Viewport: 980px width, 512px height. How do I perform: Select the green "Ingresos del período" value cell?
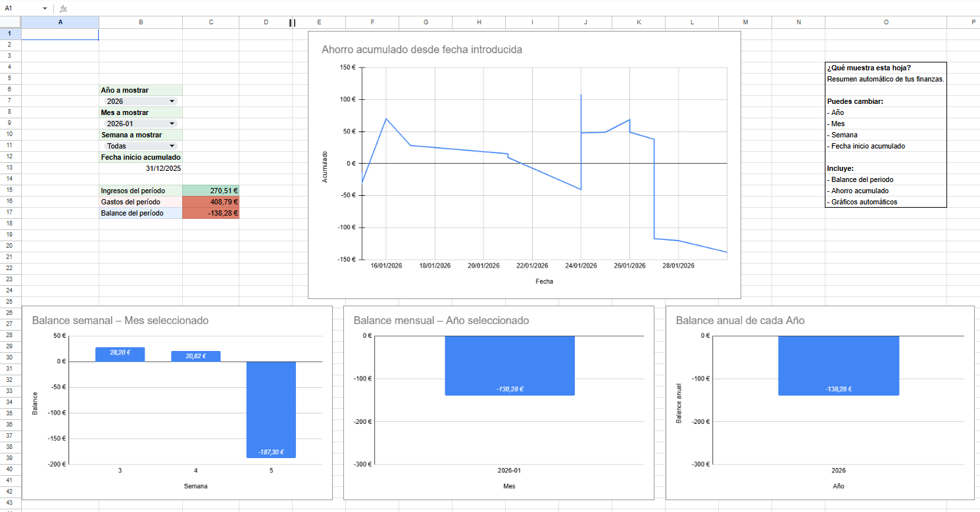pos(210,190)
